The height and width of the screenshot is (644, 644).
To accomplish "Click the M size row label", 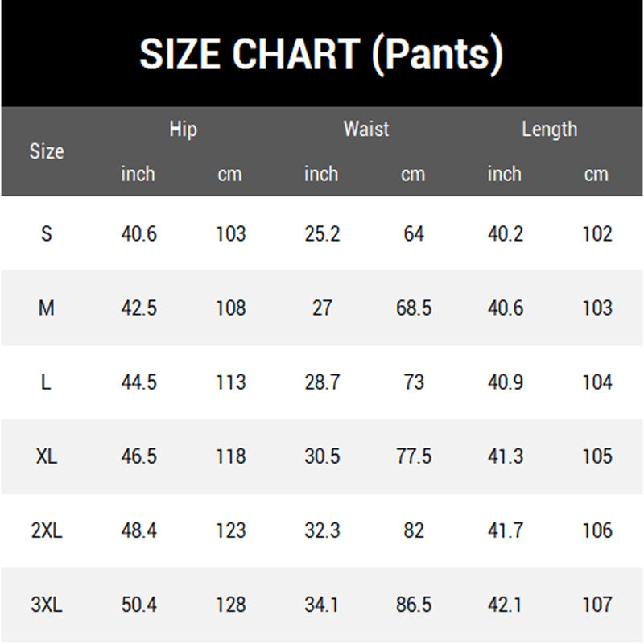I will pos(47,308).
